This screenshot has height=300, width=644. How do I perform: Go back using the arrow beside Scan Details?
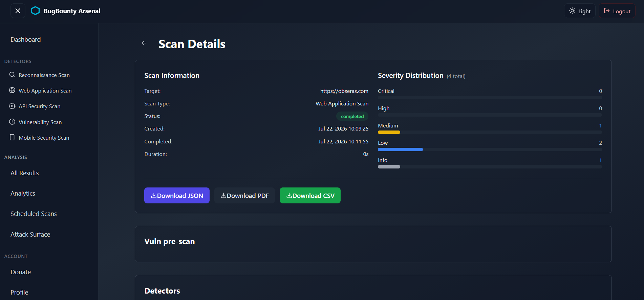(144, 43)
